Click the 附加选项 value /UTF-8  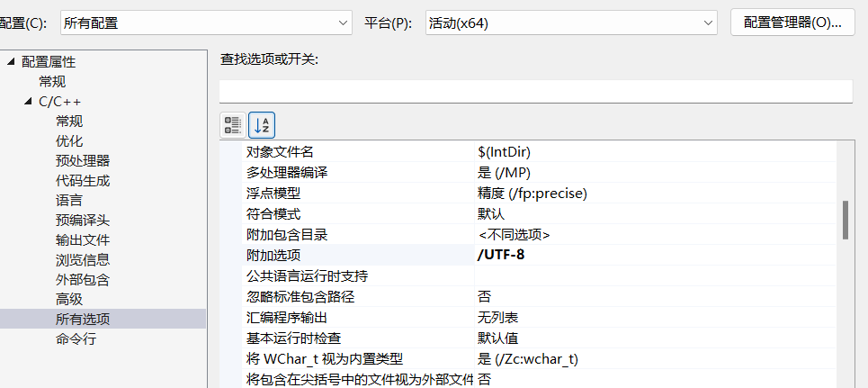501,256
